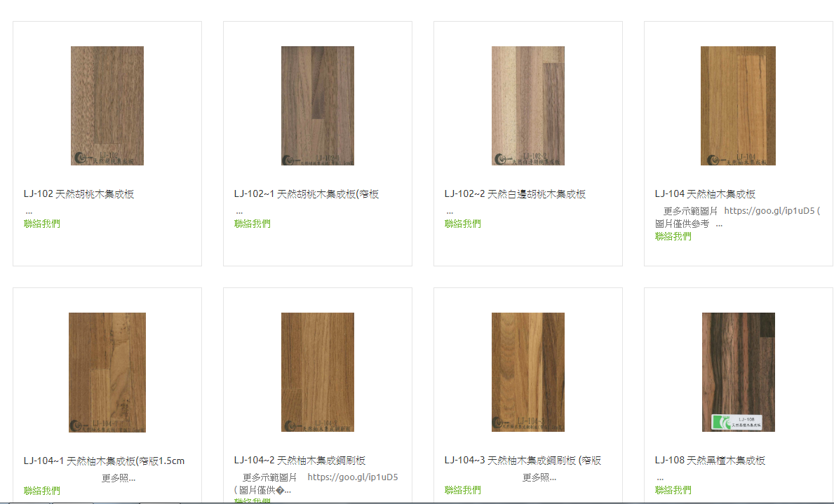Click 聯絡我們 under LJ-104 teak product

(673, 237)
